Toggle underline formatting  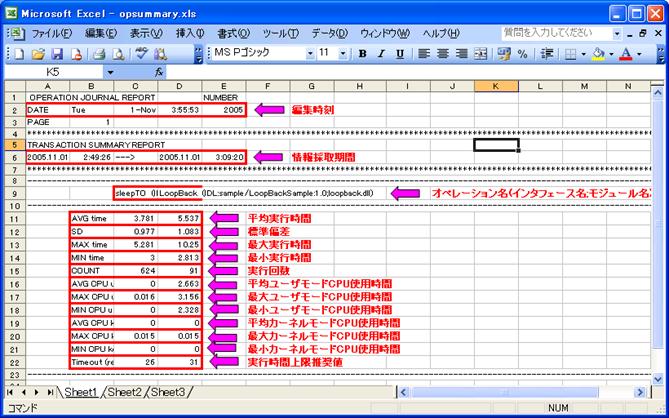400,54
